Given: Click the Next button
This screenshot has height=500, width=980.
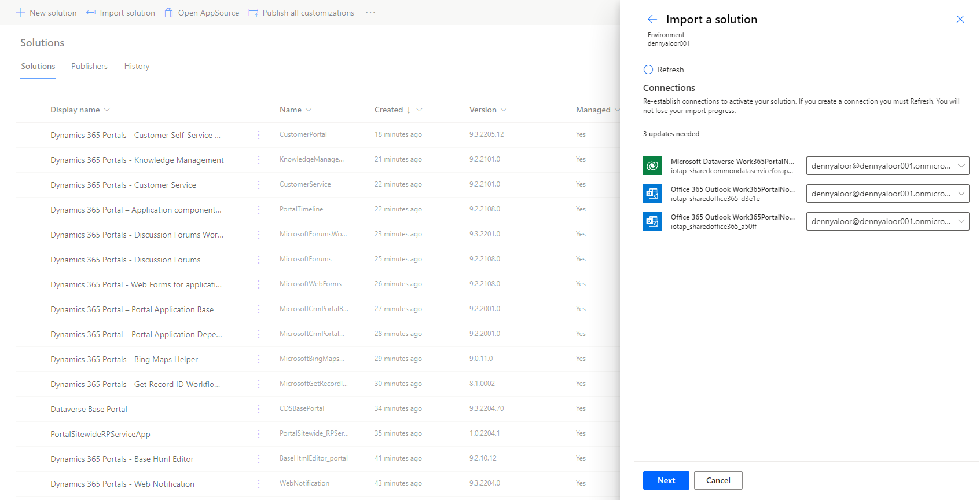Looking at the screenshot, I should pyautogui.click(x=666, y=480).
